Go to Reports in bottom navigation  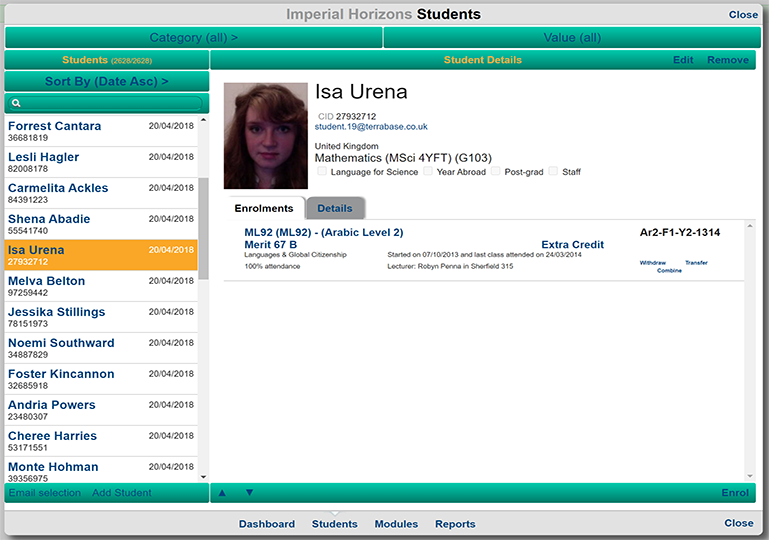pyautogui.click(x=455, y=524)
